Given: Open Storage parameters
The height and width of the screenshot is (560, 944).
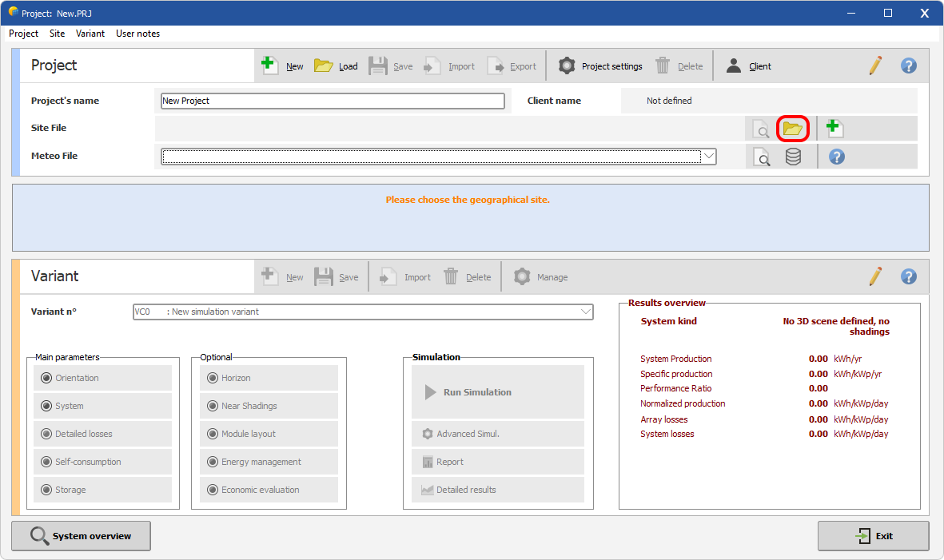Looking at the screenshot, I should click(x=103, y=490).
